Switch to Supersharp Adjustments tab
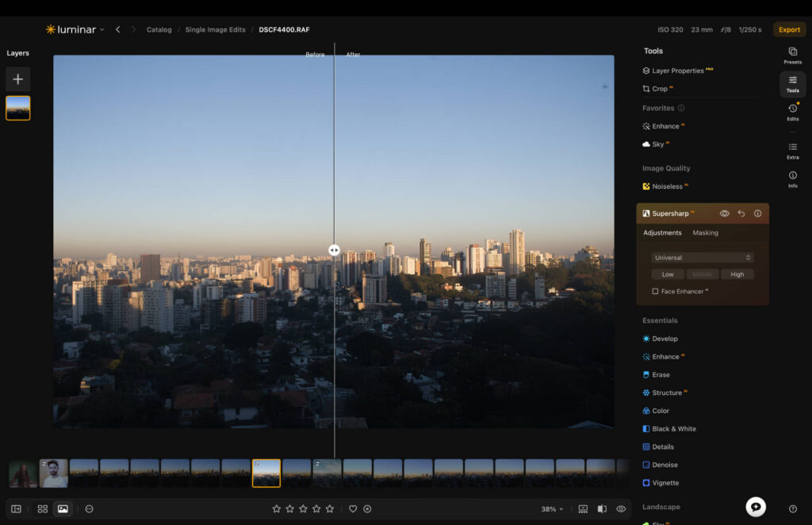The image size is (812, 525). coord(662,233)
